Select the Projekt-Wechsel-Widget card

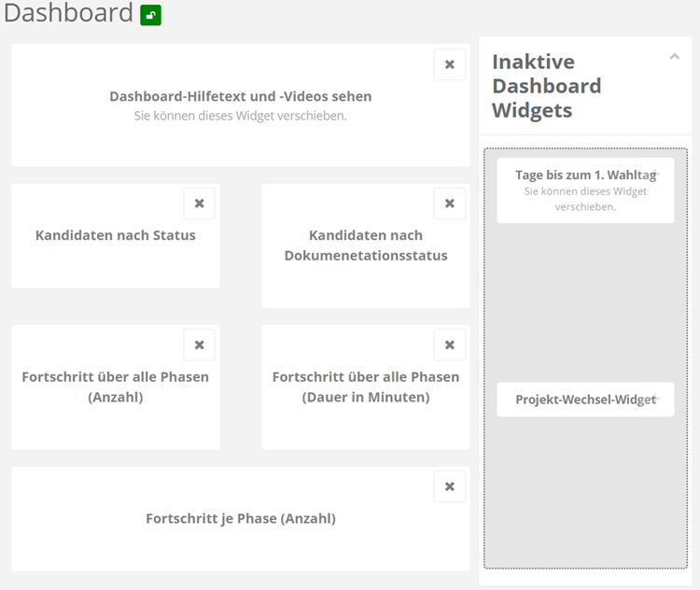(x=585, y=400)
